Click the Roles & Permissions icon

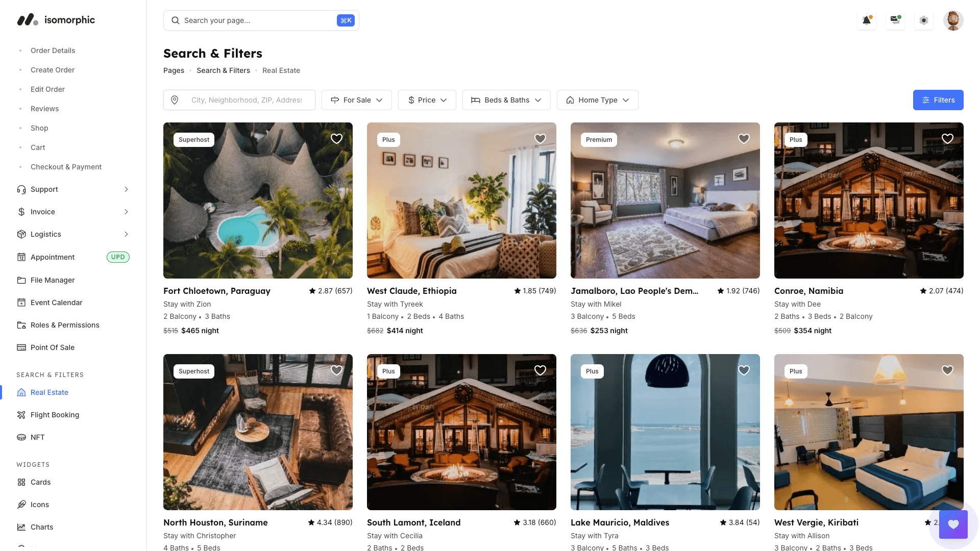[21, 325]
